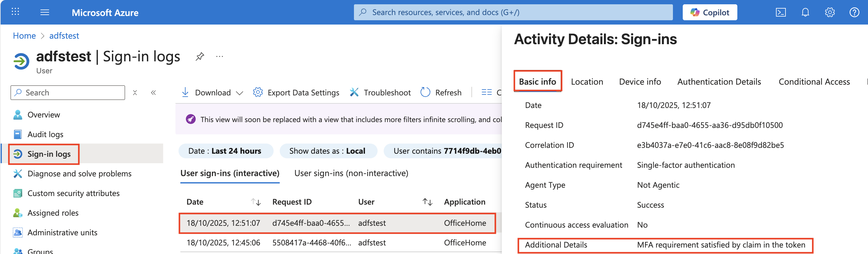Open the Authentication Details tab
Screen dimensions: 868x254
tap(719, 82)
